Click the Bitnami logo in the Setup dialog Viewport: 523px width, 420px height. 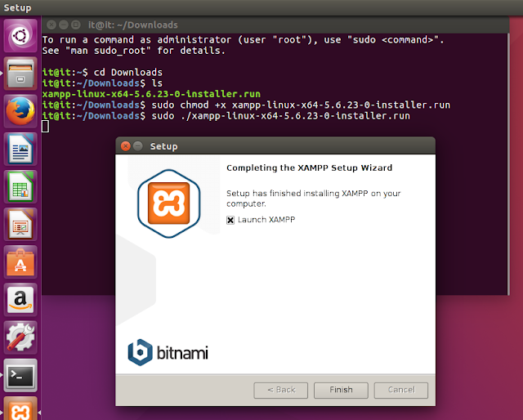pyautogui.click(x=168, y=353)
